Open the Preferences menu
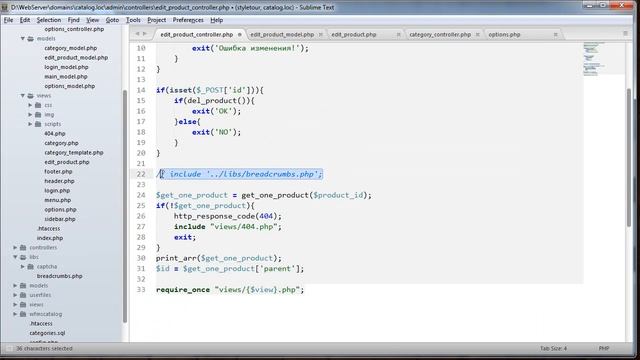Viewport: 640px width, 360px height. pos(188,20)
